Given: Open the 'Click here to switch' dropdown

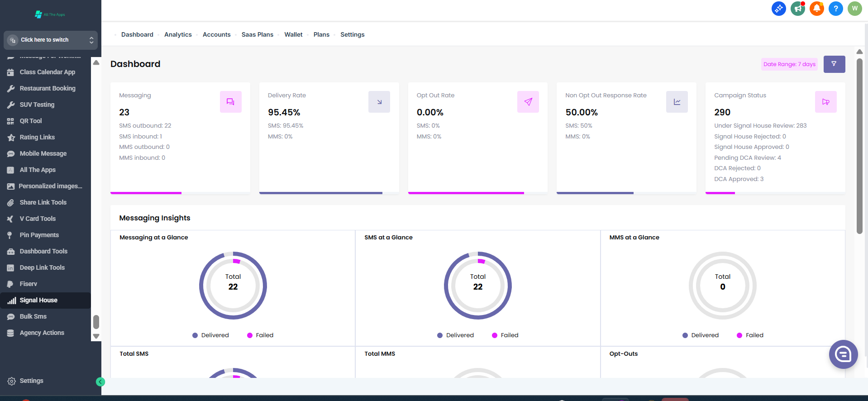Looking at the screenshot, I should point(50,40).
